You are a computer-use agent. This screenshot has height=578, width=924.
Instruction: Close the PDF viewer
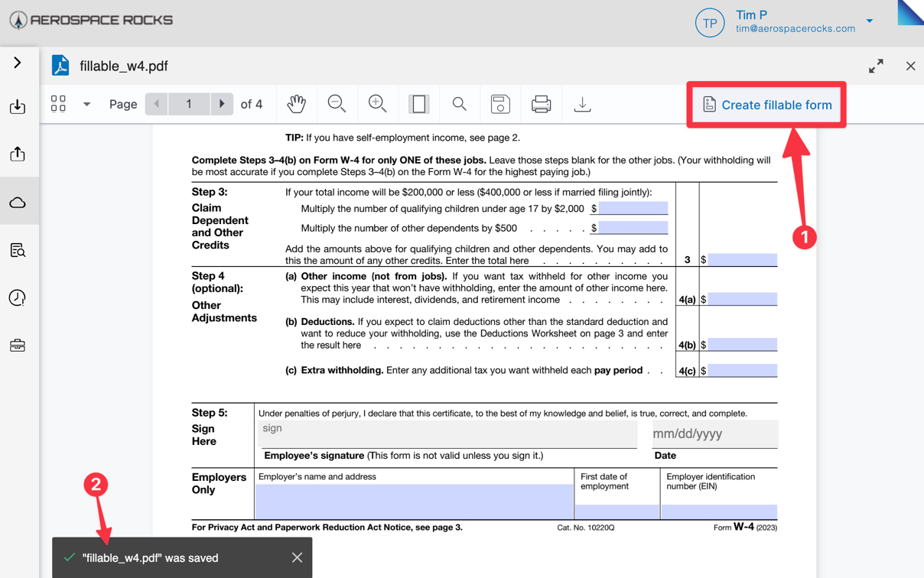(910, 67)
